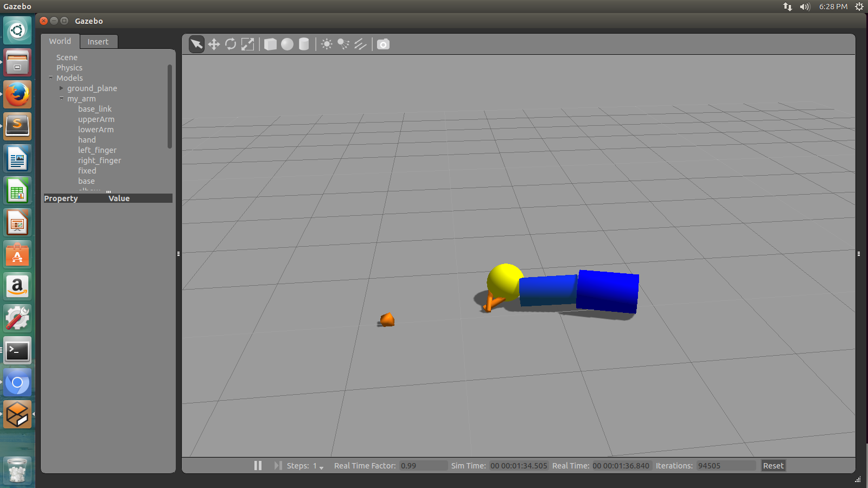Insert a box shape
868x488 pixels.
coord(270,44)
